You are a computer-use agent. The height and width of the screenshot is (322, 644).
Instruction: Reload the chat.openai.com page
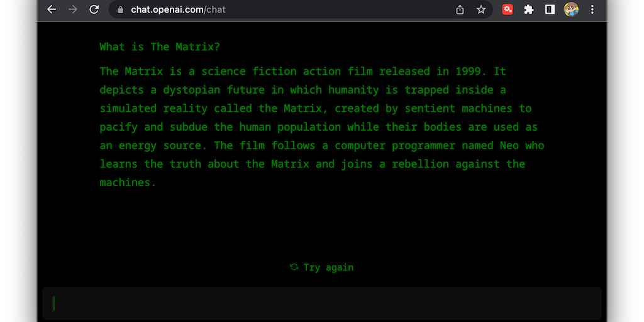[94, 9]
